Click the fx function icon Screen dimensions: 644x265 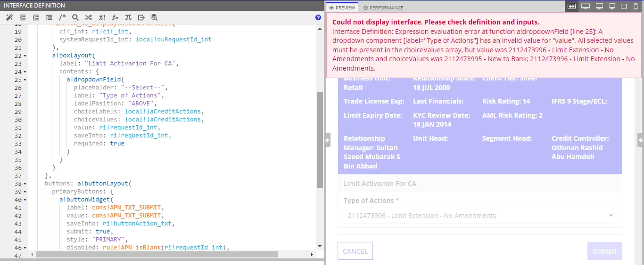coord(115,17)
